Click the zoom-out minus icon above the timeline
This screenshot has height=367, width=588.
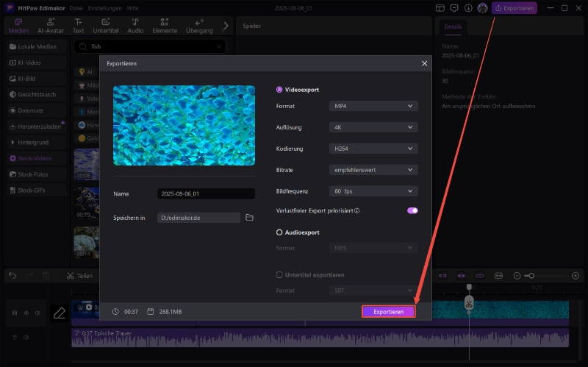click(517, 276)
